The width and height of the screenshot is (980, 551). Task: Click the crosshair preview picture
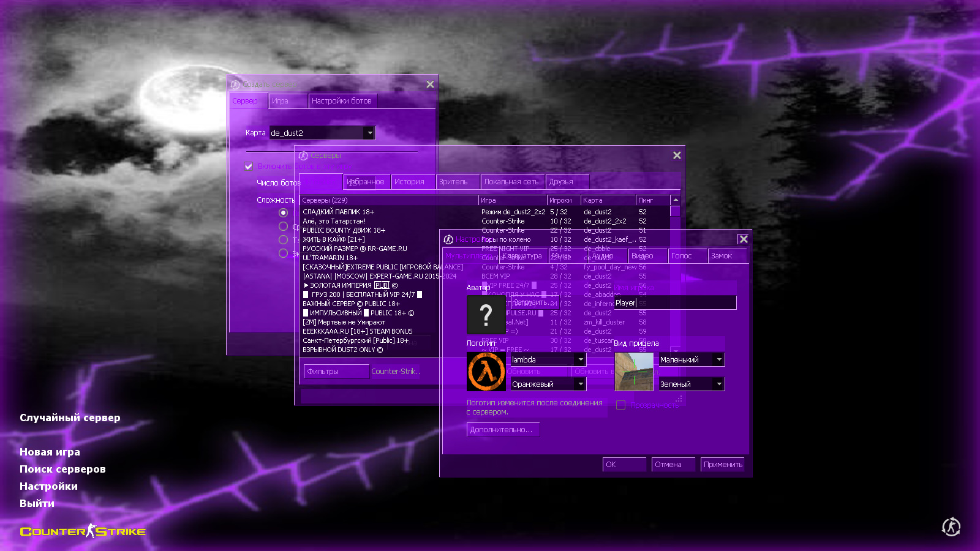coord(634,372)
